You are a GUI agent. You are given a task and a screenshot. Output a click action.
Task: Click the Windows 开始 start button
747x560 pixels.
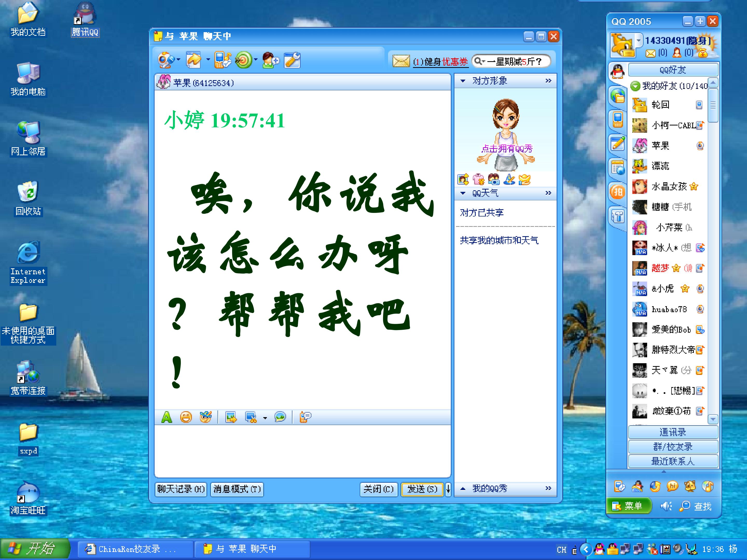point(35,549)
